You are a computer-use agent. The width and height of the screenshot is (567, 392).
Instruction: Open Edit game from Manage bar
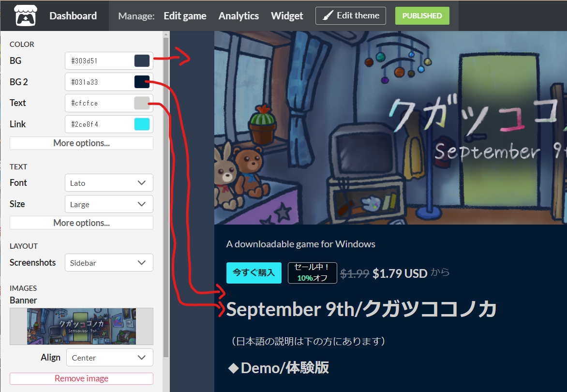point(185,16)
